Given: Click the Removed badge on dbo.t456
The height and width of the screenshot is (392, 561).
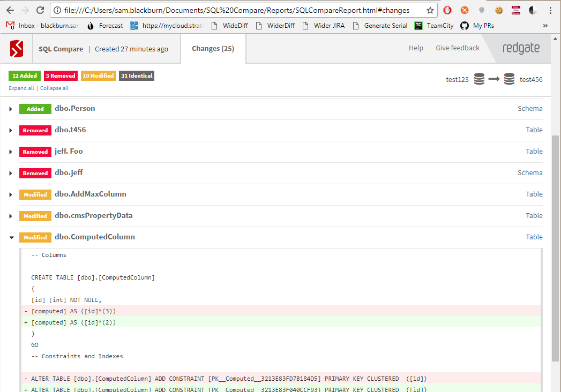Looking at the screenshot, I should click(x=35, y=130).
